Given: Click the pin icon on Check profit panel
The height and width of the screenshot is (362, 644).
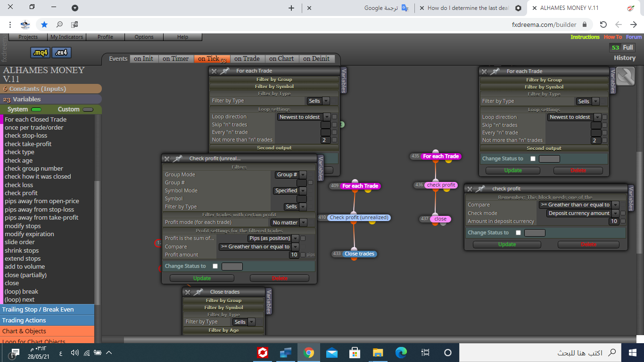Looking at the screenshot, I should pos(177,158).
